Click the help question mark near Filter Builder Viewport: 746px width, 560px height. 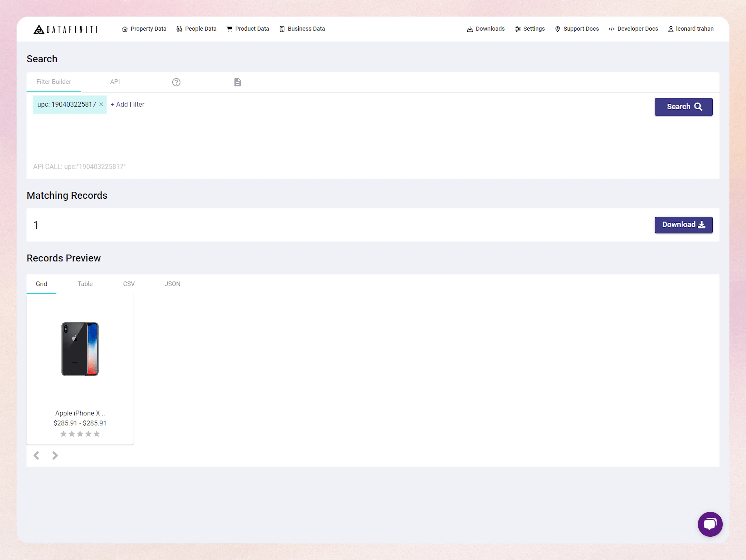coord(176,82)
